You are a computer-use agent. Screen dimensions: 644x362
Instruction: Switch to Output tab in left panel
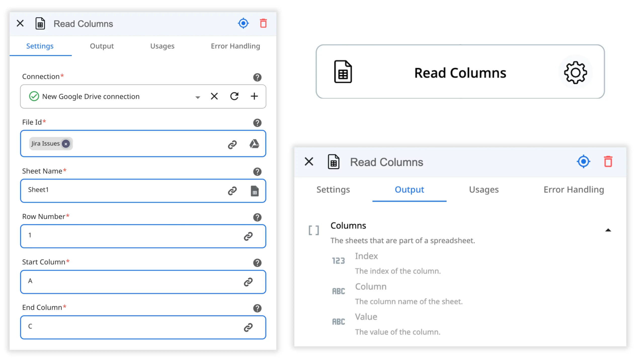102,46
